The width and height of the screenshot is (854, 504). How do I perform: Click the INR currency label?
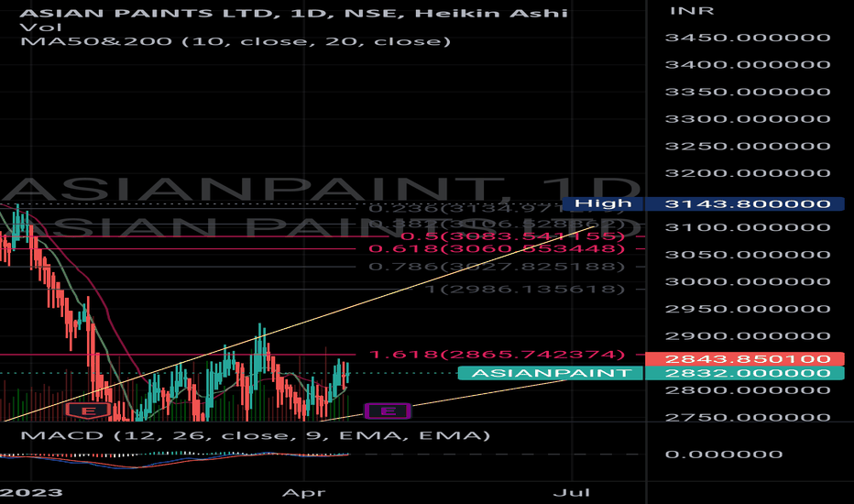(x=692, y=11)
